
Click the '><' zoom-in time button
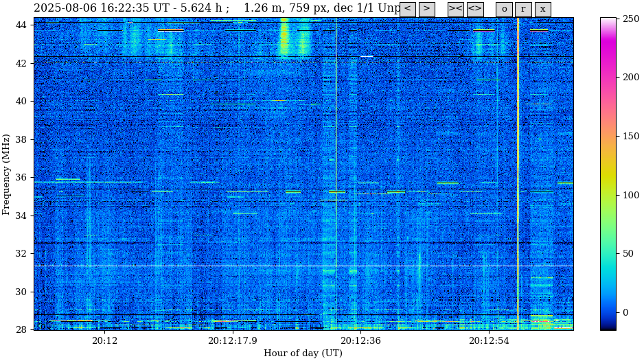pos(456,9)
